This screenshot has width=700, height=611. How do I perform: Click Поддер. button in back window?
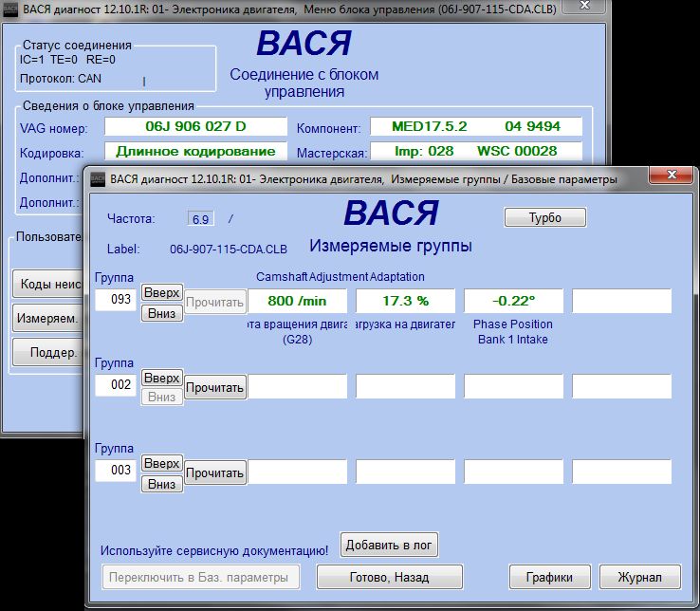[x=48, y=352]
